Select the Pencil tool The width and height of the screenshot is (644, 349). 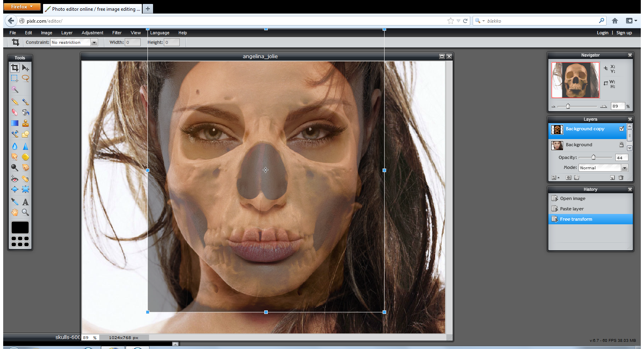[x=15, y=102]
